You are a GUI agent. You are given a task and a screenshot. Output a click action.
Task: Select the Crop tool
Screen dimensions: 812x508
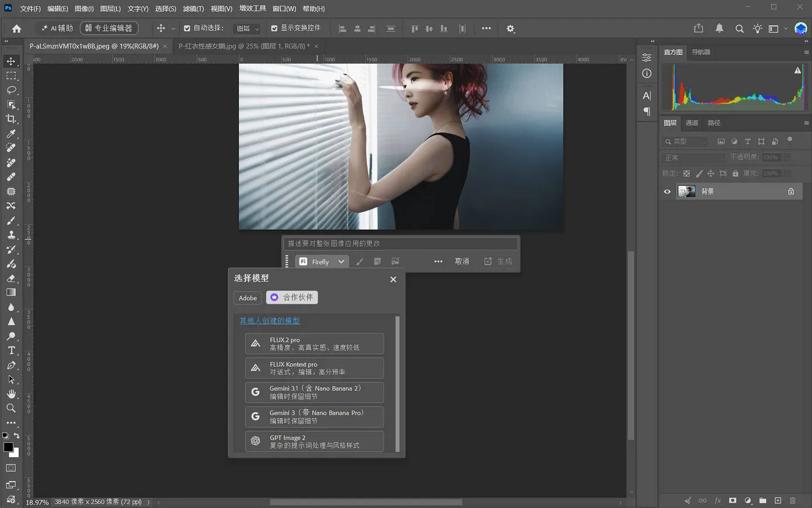coord(11,119)
